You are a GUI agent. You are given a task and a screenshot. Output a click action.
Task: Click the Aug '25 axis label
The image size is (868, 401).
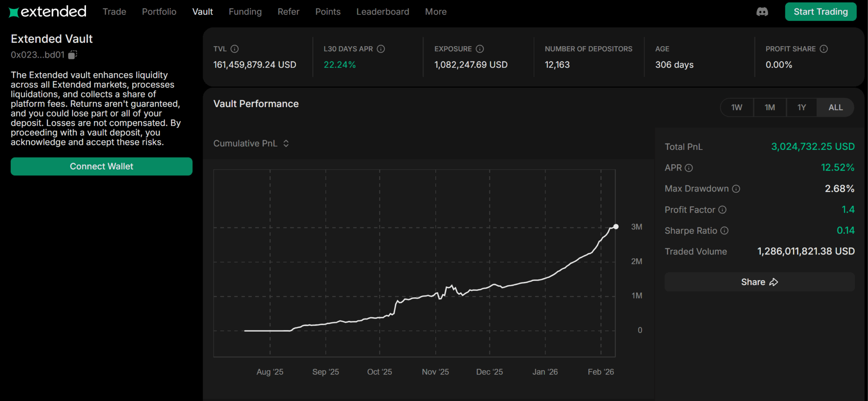coord(270,372)
